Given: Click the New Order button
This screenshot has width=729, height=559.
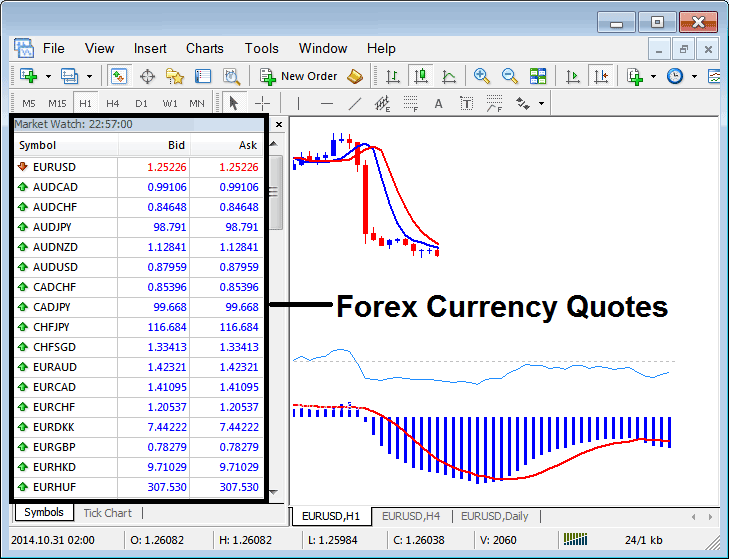Looking at the screenshot, I should pos(300,76).
